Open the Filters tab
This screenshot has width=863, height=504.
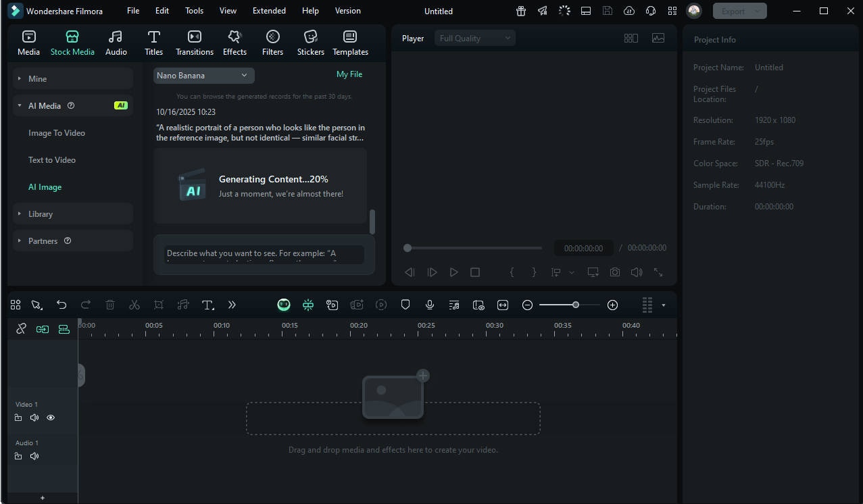[272, 43]
